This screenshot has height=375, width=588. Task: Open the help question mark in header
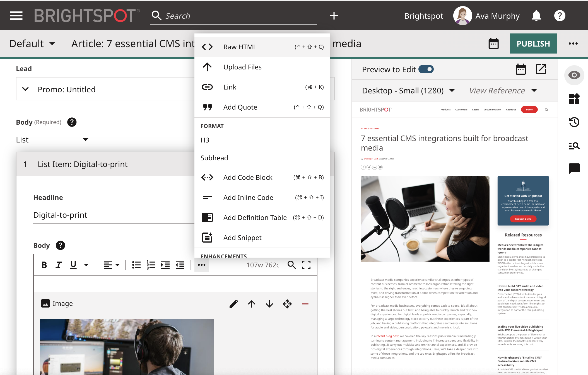pos(560,16)
